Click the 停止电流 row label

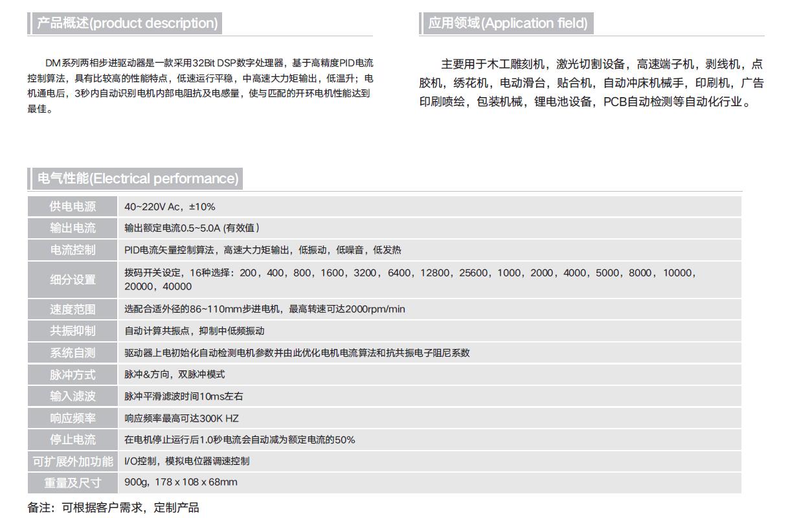[73, 440]
